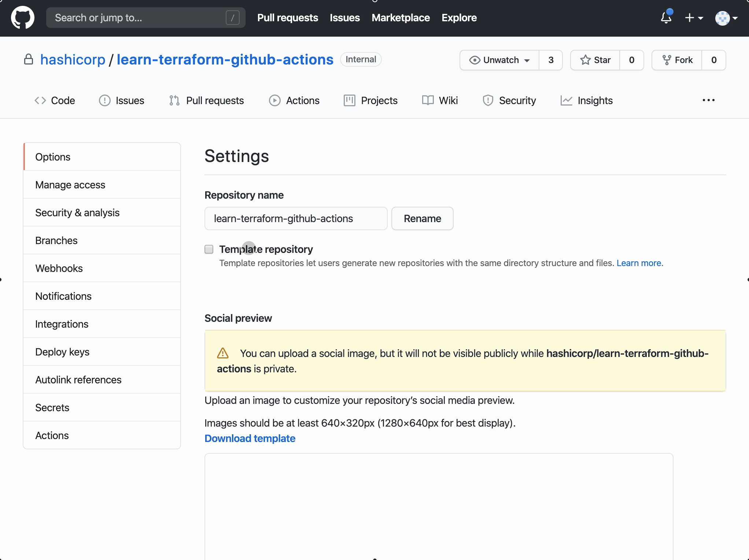This screenshot has height=560, width=749.
Task: Go to GitHub home via Octocat logo
Action: 23,18
